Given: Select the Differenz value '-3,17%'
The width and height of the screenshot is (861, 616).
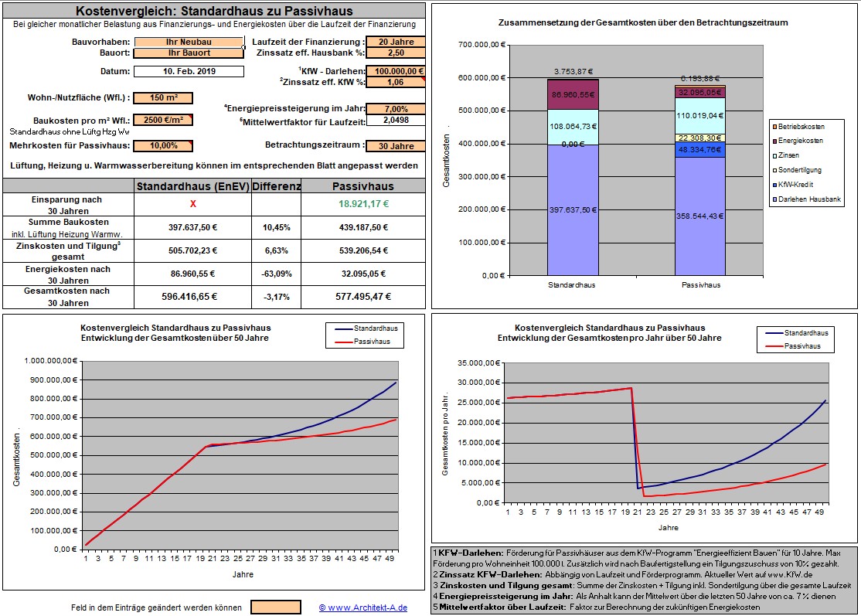Looking at the screenshot, I should (276, 297).
